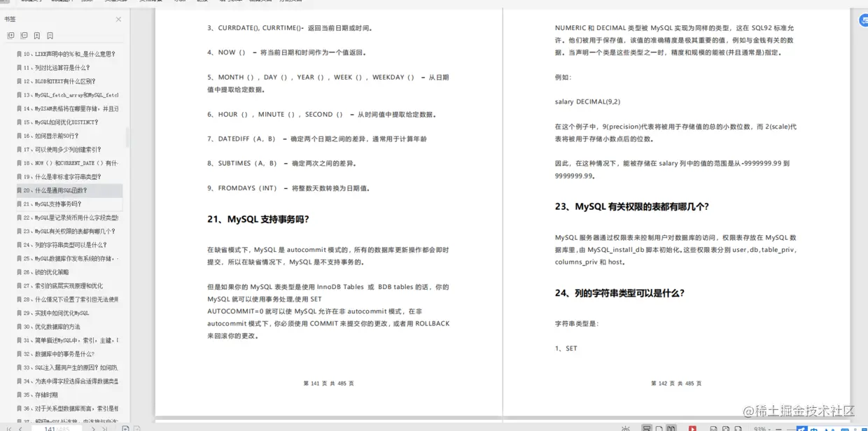Open bookmark 31、简单描述MySQL中,索引,主键

[69, 341]
